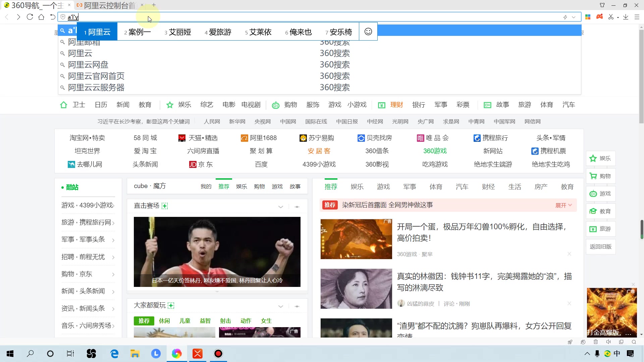
Task: Click the browser back arrow
Action: point(7,17)
